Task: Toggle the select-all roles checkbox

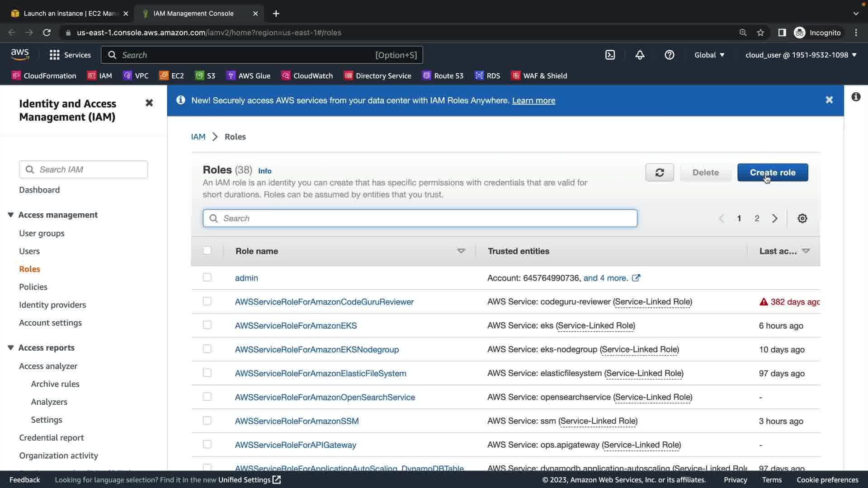Action: [207, 250]
